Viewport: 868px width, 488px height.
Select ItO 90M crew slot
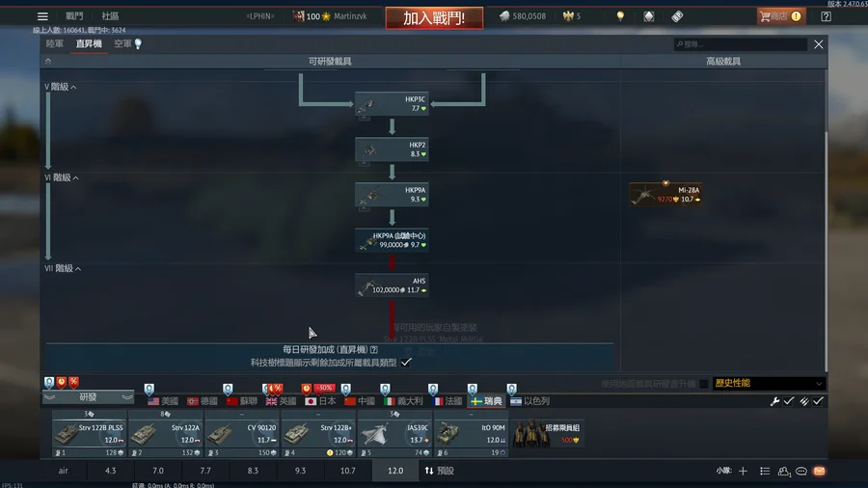tap(472, 434)
